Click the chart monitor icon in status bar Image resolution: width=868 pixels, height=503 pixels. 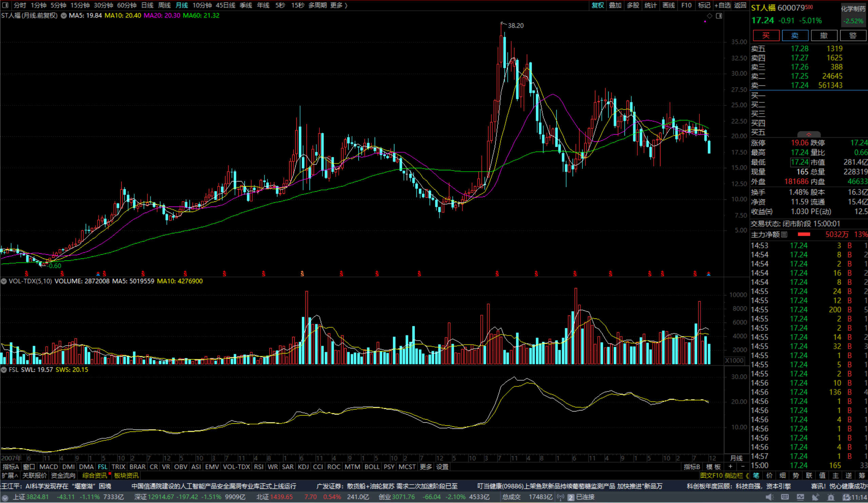(800, 497)
